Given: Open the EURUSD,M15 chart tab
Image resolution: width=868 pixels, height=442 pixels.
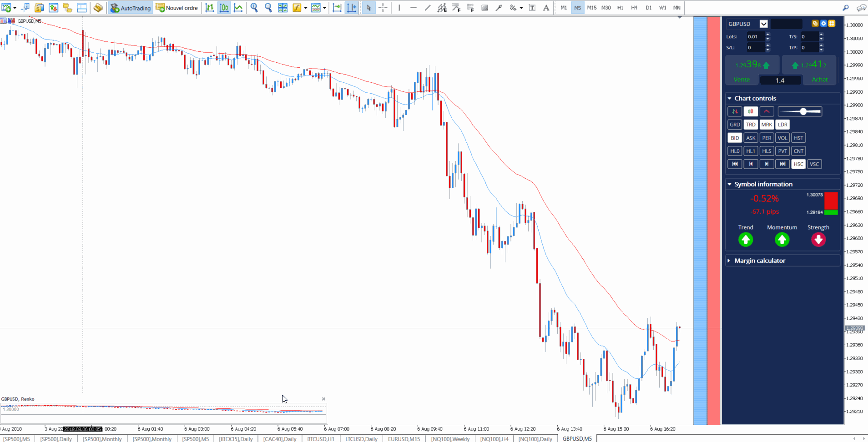Looking at the screenshot, I should pyautogui.click(x=404, y=439).
